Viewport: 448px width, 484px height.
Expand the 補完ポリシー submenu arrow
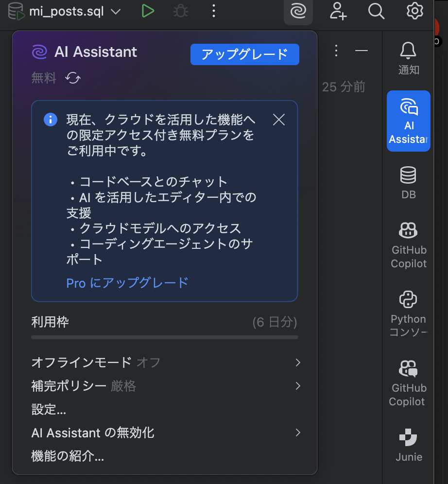click(x=298, y=386)
